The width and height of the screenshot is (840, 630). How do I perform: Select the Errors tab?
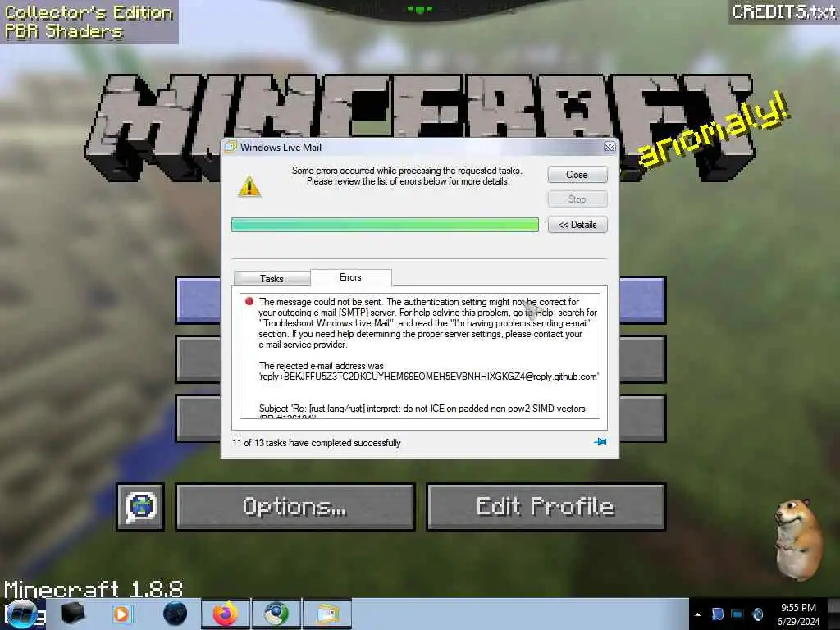click(x=351, y=277)
